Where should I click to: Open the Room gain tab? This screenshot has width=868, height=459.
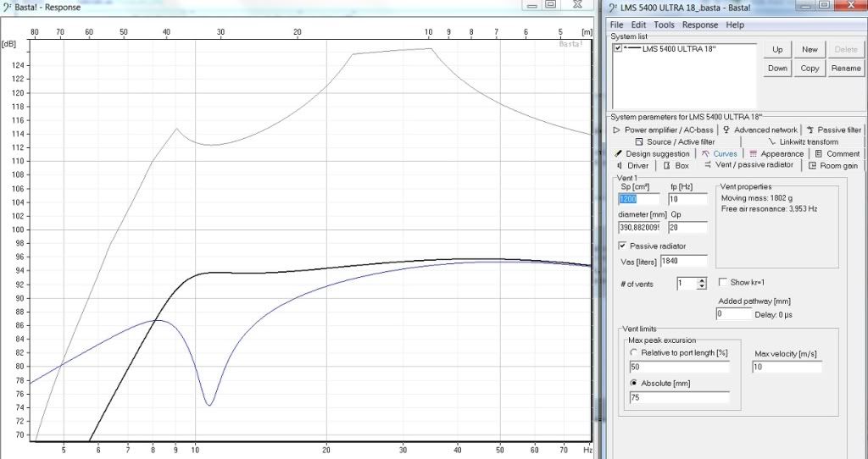point(834,165)
